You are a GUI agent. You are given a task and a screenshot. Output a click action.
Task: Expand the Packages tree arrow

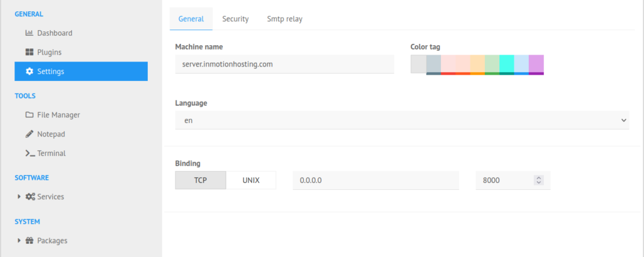click(x=19, y=241)
